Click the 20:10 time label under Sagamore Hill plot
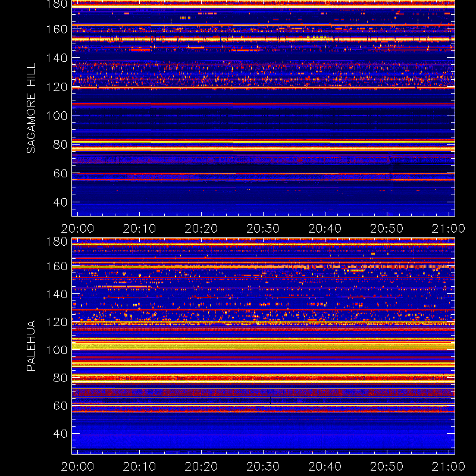The height and width of the screenshot is (476, 476). [x=139, y=228]
